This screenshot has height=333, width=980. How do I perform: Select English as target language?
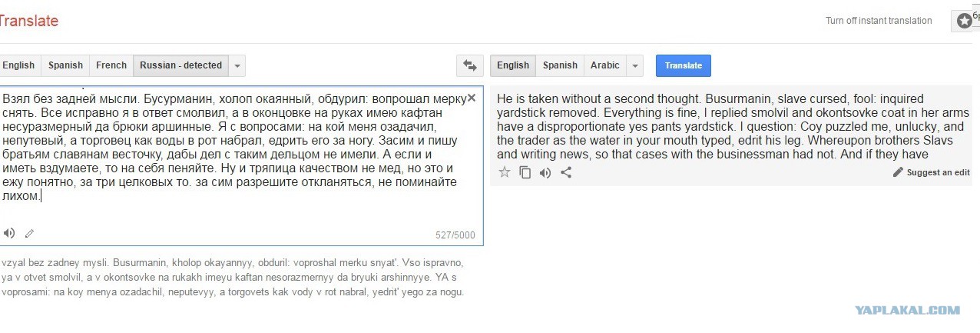click(x=513, y=65)
